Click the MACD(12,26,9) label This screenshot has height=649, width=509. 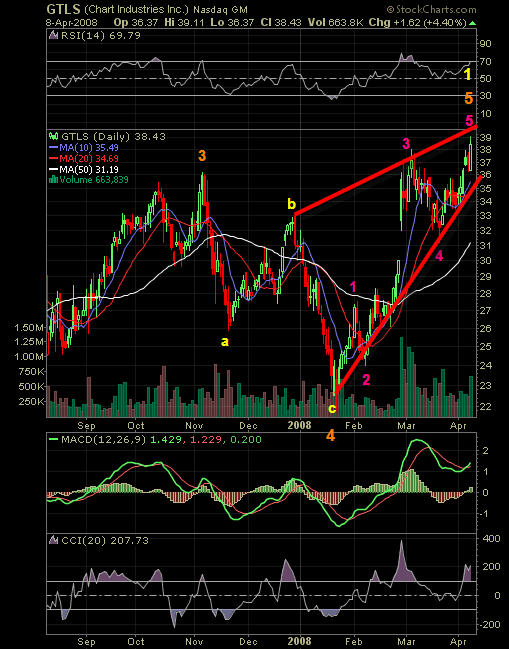(x=103, y=440)
